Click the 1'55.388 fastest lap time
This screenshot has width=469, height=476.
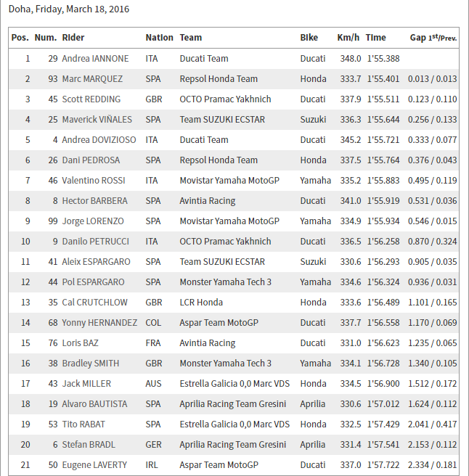[382, 59]
